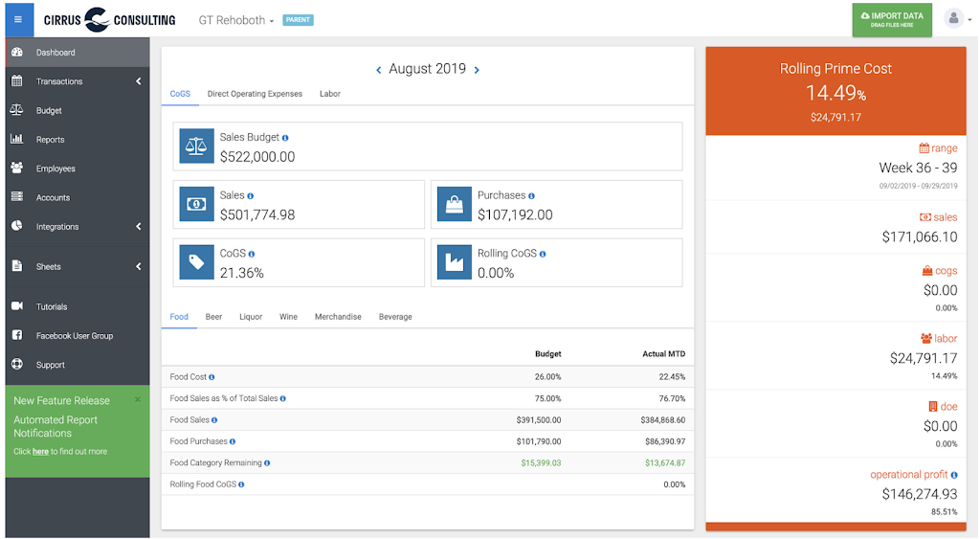Select the Liquor category tab
Screen dimensions: 980x539
pos(250,317)
